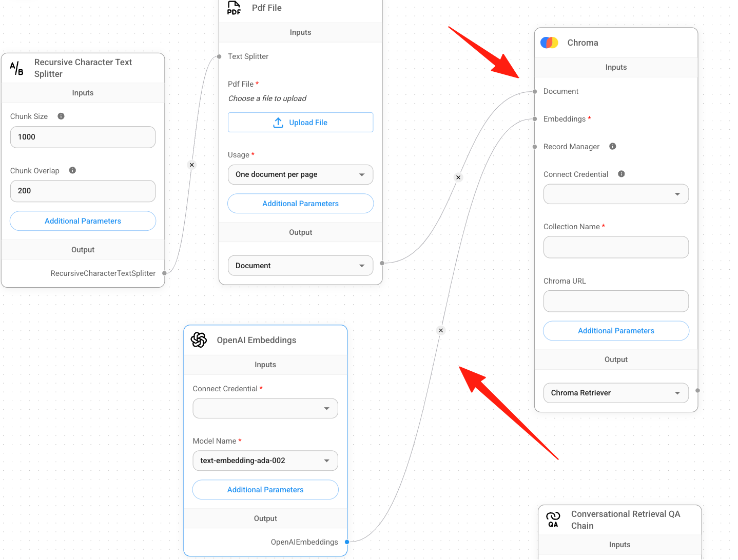Open the Usage dropdown on Pdf File
Viewport: 738px width, 560px height.
click(300, 174)
